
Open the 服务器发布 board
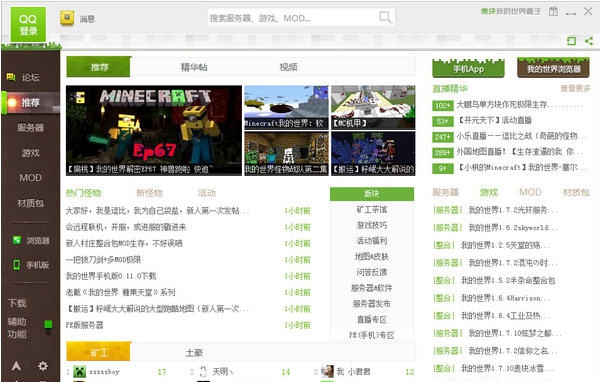click(x=372, y=304)
